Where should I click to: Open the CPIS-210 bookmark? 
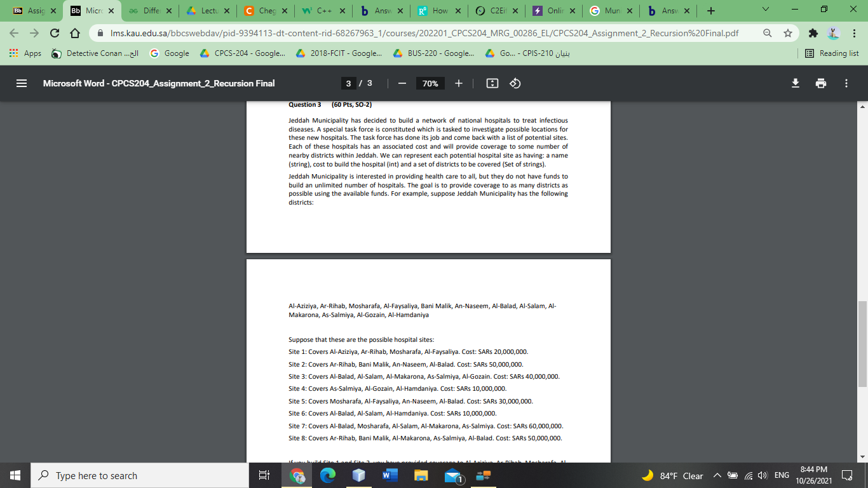click(526, 53)
